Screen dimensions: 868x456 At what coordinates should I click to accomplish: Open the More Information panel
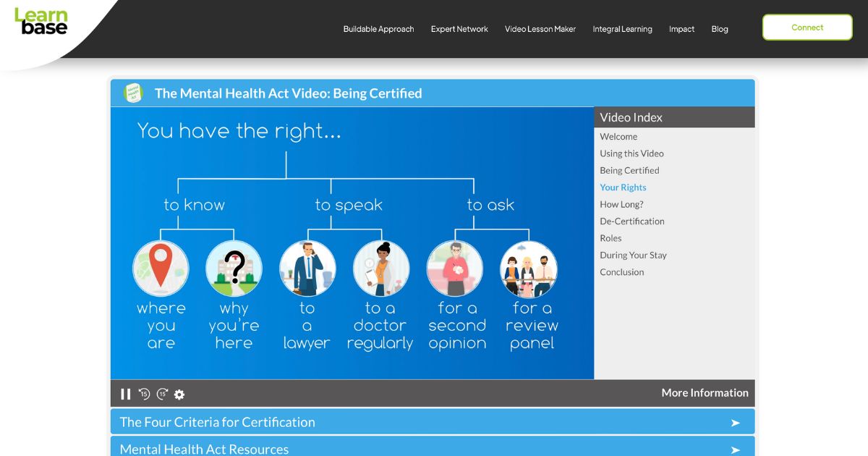pos(705,392)
